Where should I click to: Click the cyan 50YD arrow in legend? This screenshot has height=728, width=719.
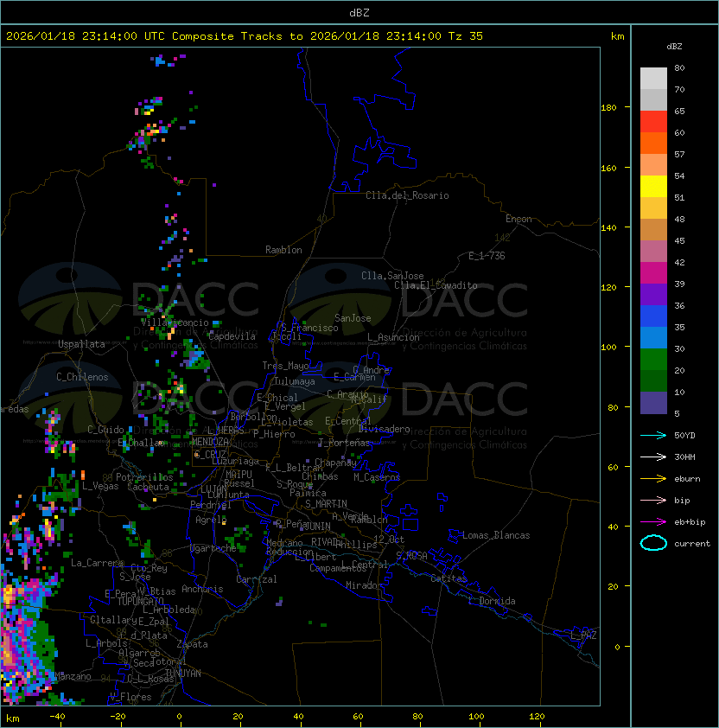(x=653, y=435)
